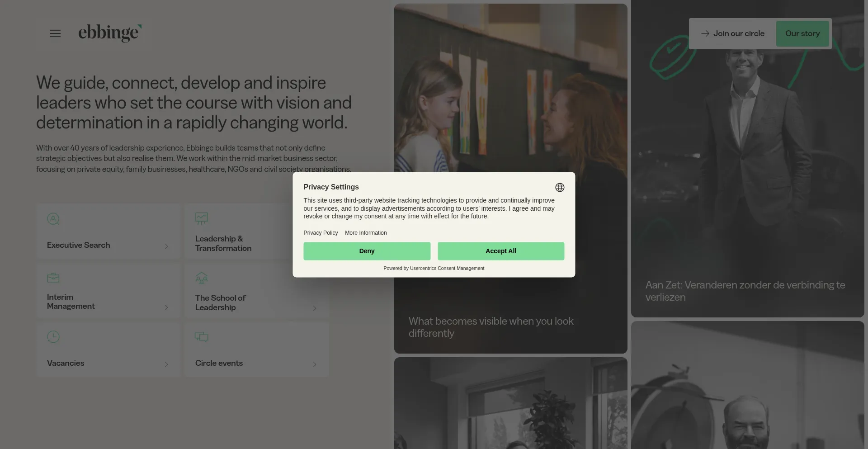The width and height of the screenshot is (868, 449).
Task: Open More Information in Privacy Settings
Action: [366, 233]
